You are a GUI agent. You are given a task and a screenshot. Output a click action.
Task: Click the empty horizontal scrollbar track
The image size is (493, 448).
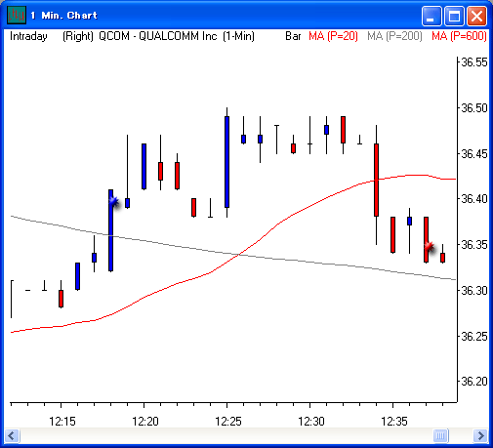pyautogui.click(x=226, y=435)
